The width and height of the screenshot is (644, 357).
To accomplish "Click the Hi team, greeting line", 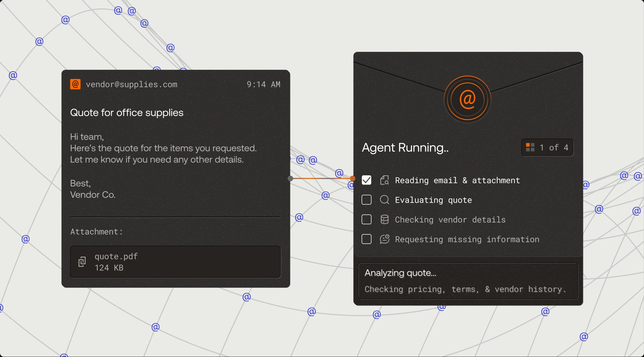I will pos(87,137).
